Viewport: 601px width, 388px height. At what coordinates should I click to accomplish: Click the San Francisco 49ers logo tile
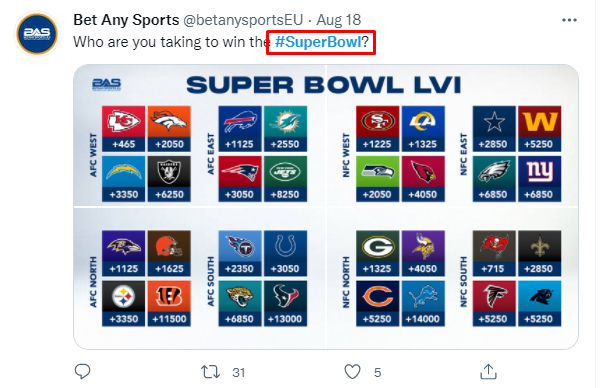(x=378, y=128)
